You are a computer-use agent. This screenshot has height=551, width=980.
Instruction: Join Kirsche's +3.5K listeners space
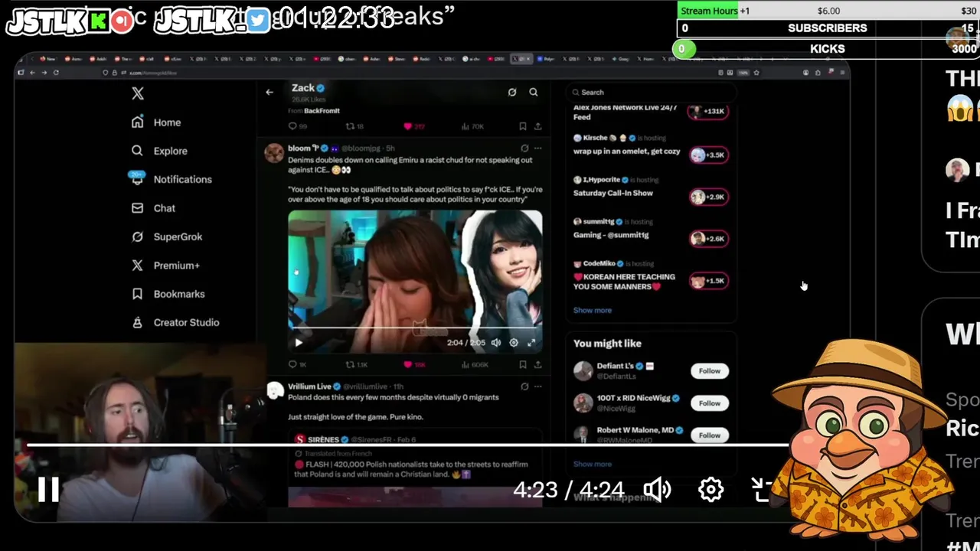(708, 155)
